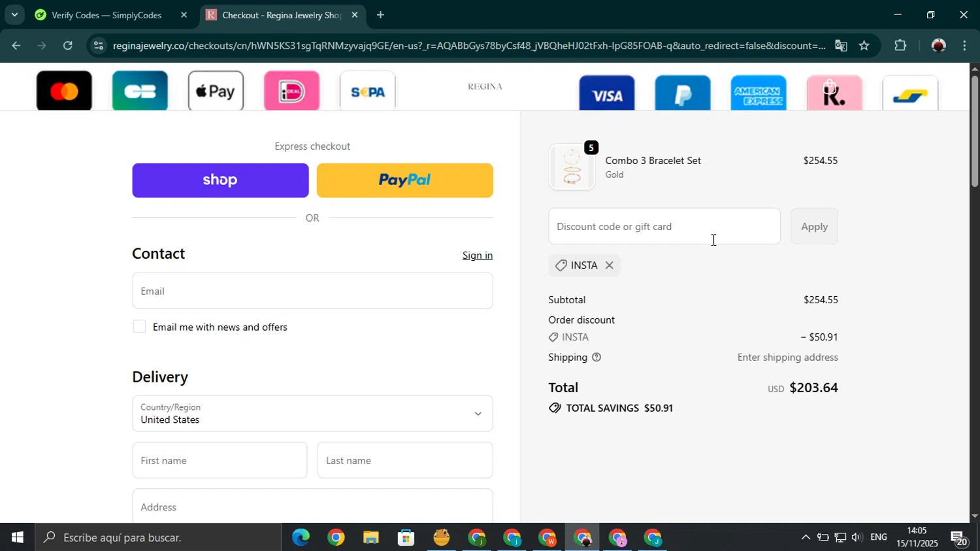
Task: Go back to the previous page
Action: pyautogui.click(x=16, y=46)
